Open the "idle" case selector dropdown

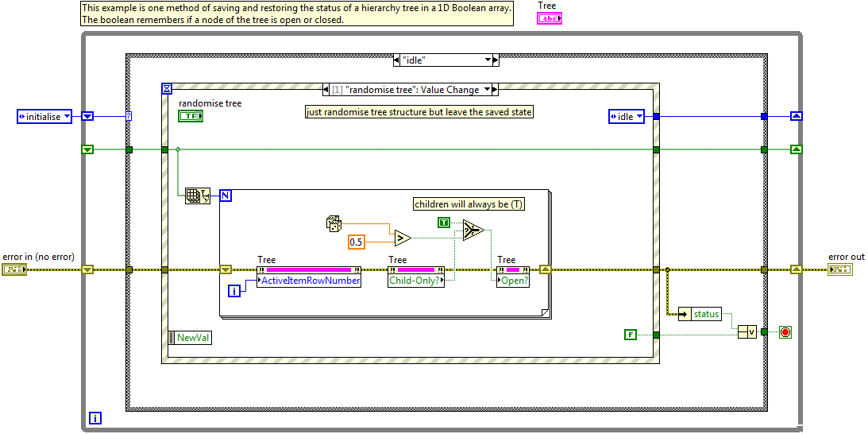click(x=489, y=60)
